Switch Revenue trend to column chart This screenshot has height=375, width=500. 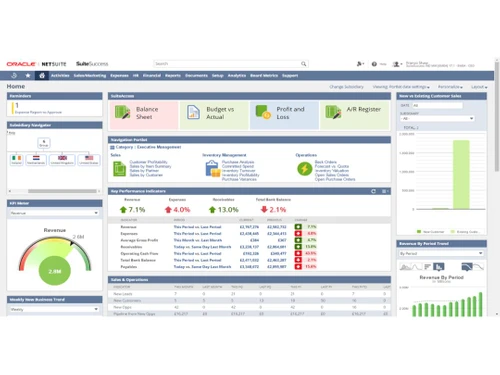coord(438,267)
